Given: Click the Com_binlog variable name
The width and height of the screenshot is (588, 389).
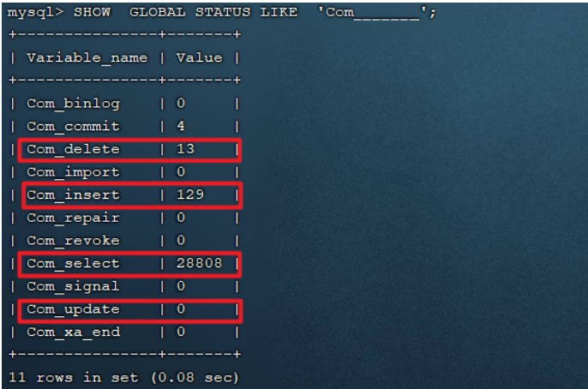Looking at the screenshot, I should coord(73,104).
